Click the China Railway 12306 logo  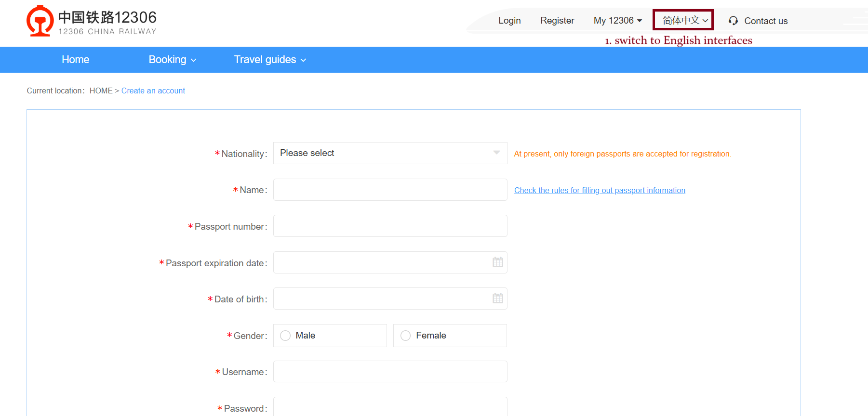click(92, 21)
